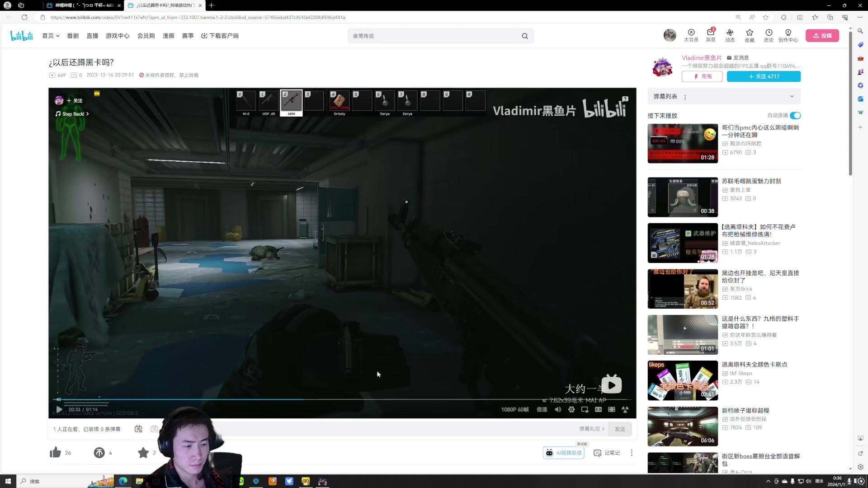
Task: Follow uploader with 关注 4717 button
Action: (764, 77)
